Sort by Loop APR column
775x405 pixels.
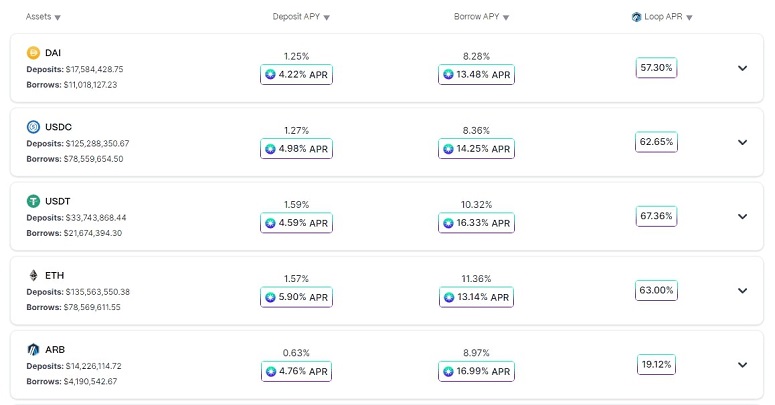[x=662, y=17]
